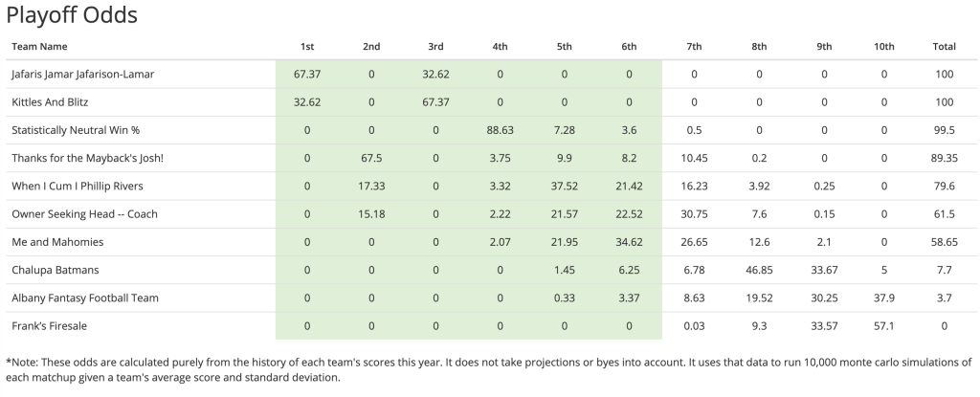Click the Playoff Odds heading

point(72,14)
